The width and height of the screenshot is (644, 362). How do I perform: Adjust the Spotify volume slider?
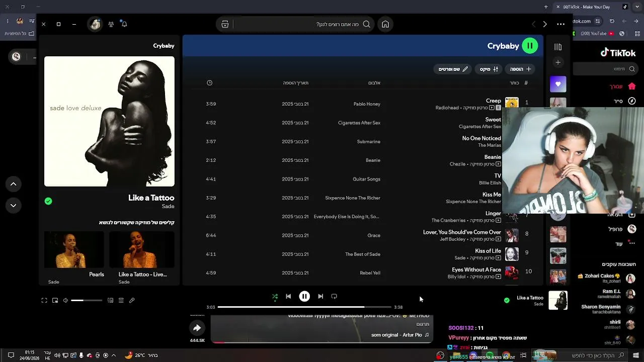click(x=87, y=300)
